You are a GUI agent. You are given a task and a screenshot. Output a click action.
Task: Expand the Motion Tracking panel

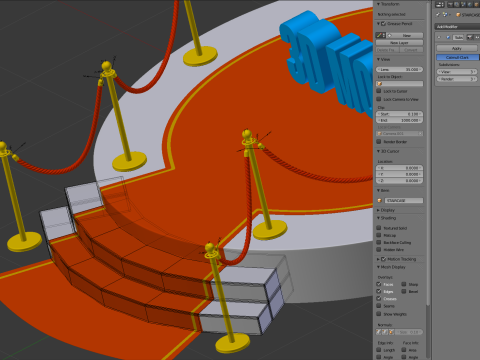pyautogui.click(x=379, y=259)
